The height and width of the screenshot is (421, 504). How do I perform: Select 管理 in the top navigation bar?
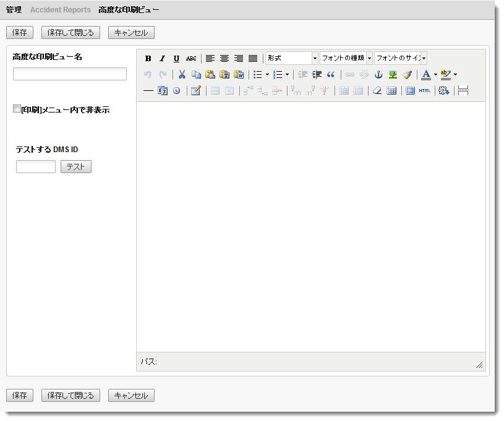click(15, 10)
